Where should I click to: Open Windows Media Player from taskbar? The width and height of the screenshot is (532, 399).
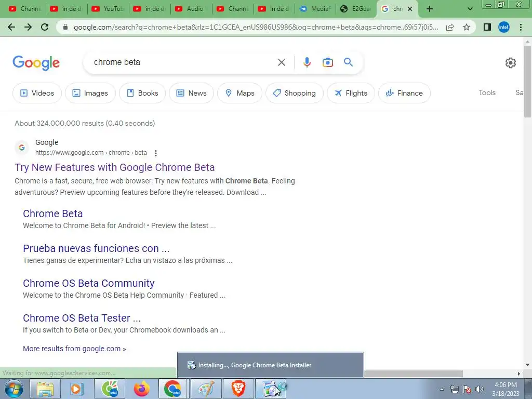[x=77, y=389]
